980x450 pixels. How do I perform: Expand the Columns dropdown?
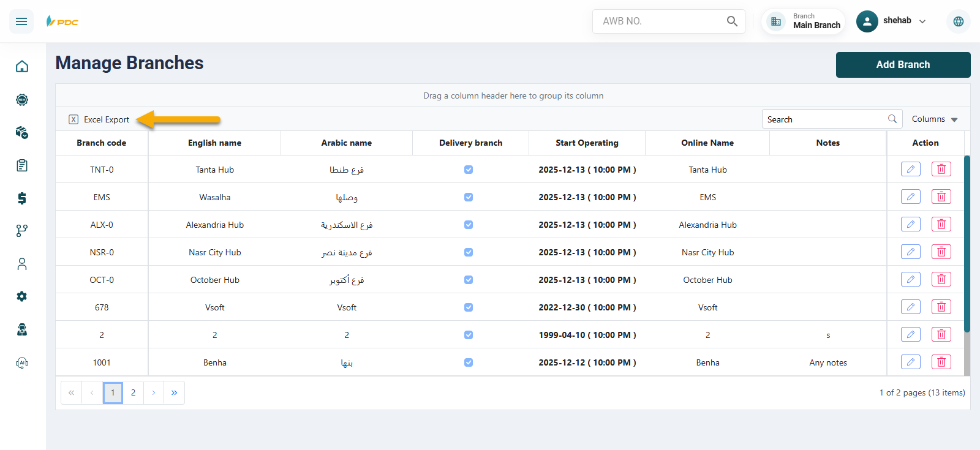point(935,119)
